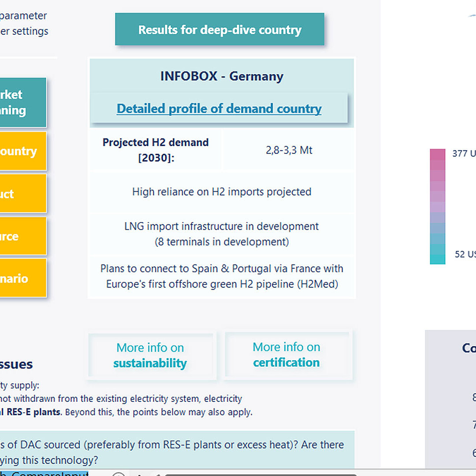476x476 pixels.
Task: Click the text mentioning RES-E plants
Action: pos(126,412)
